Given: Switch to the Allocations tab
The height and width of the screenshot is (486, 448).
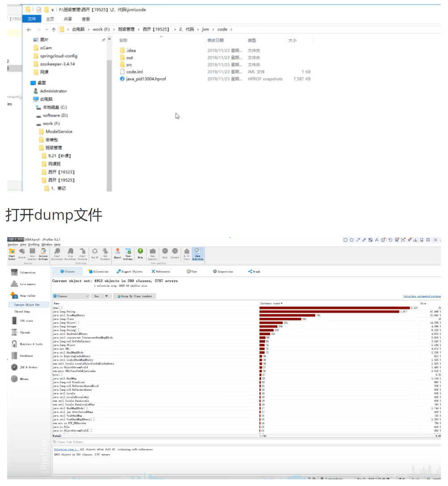Looking at the screenshot, I should (x=99, y=272).
